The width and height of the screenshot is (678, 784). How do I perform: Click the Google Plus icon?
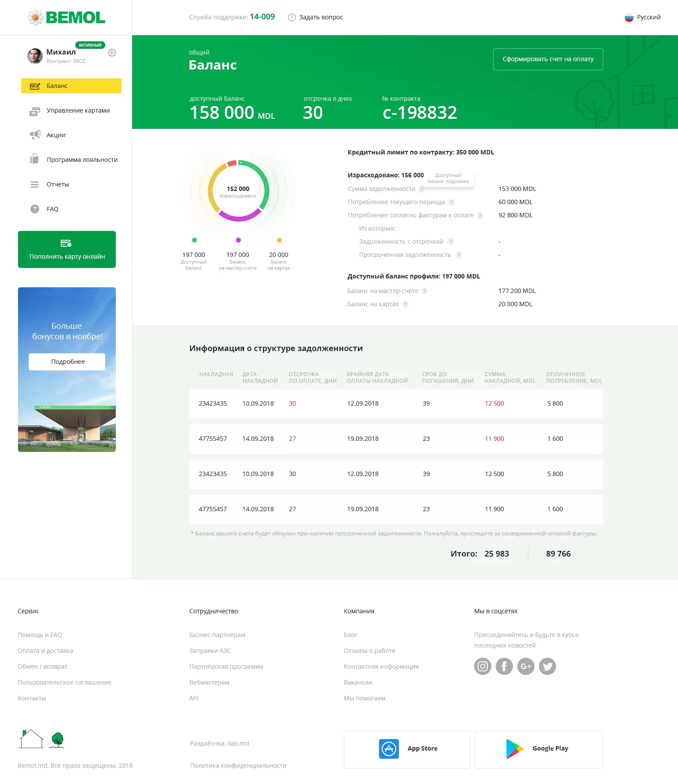click(526, 666)
